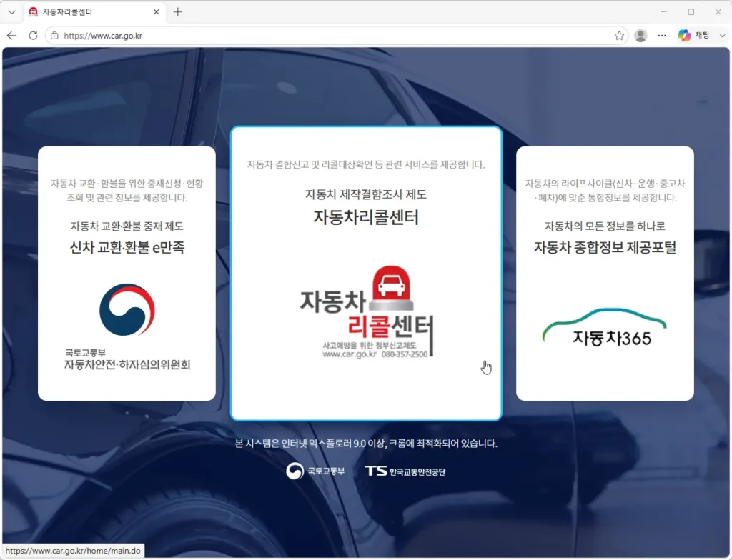Click the address bar URL field
This screenshot has width=732, height=560.
336,36
